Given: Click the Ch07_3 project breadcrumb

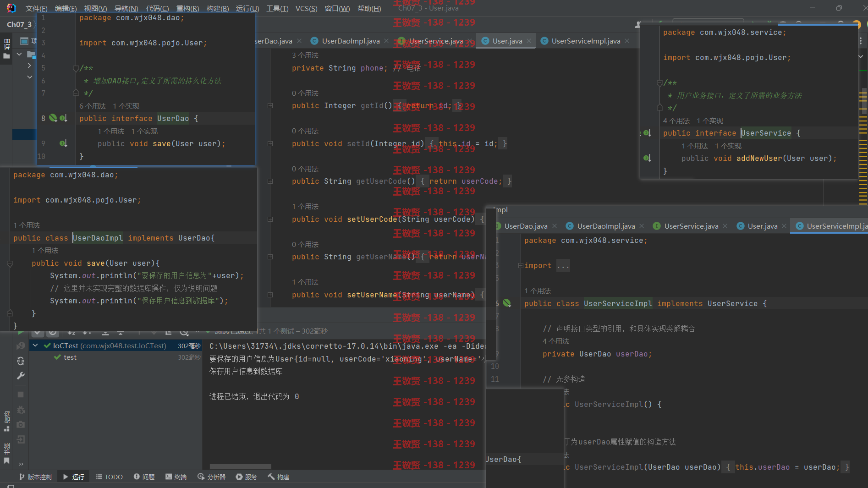Looking at the screenshot, I should point(19,24).
